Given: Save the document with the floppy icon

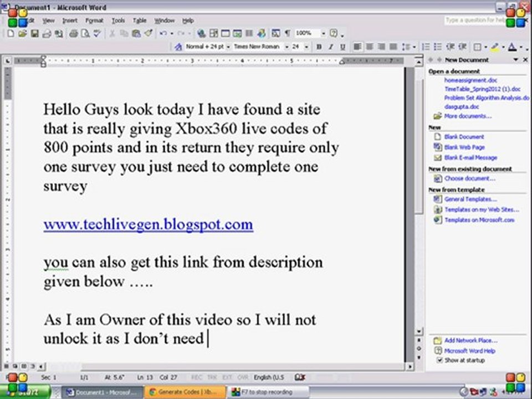Looking at the screenshot, I should click(34, 33).
